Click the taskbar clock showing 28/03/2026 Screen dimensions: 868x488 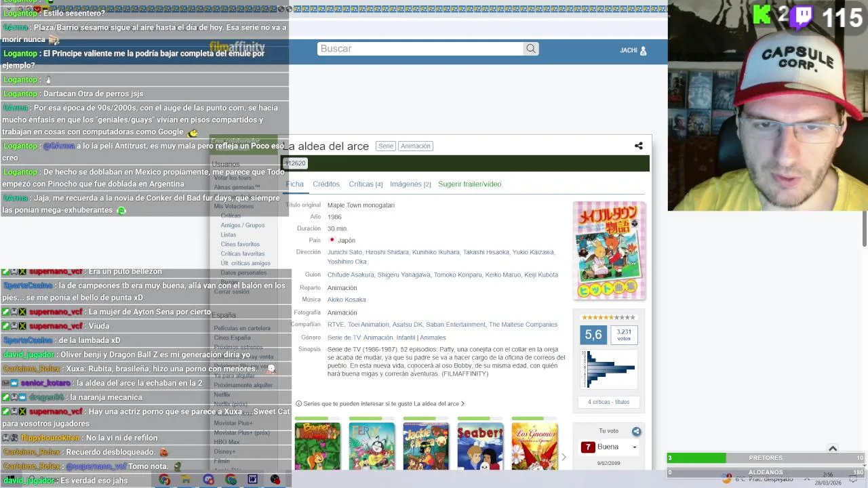click(827, 479)
